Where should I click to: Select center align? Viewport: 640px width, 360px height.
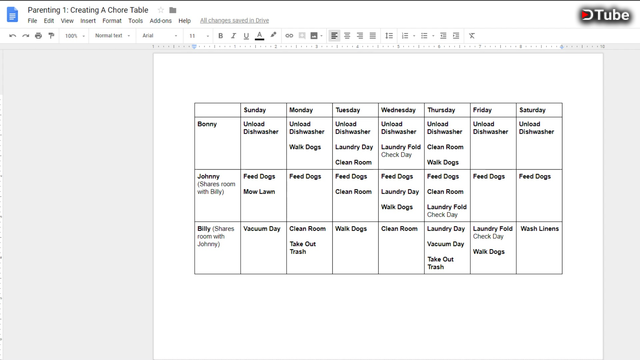(347, 36)
